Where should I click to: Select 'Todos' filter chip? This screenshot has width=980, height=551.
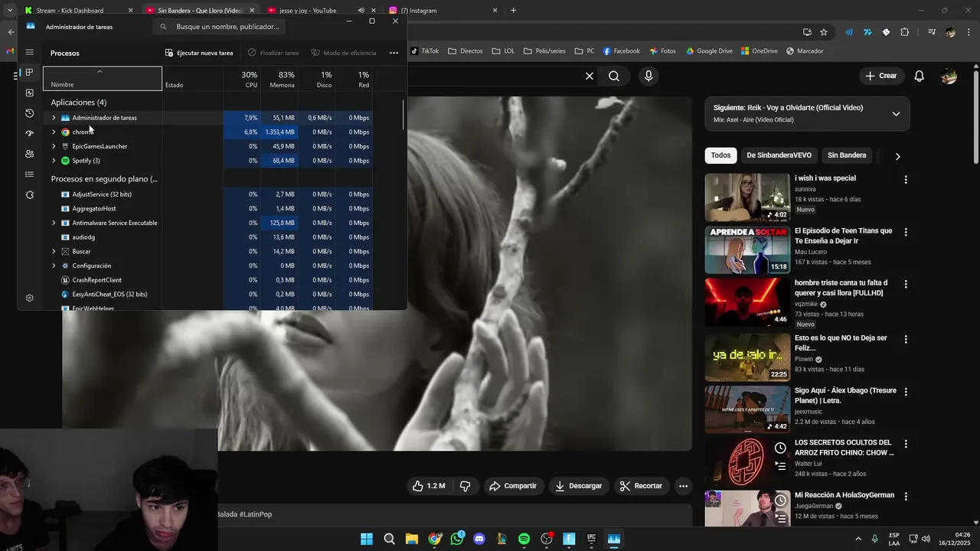click(720, 155)
